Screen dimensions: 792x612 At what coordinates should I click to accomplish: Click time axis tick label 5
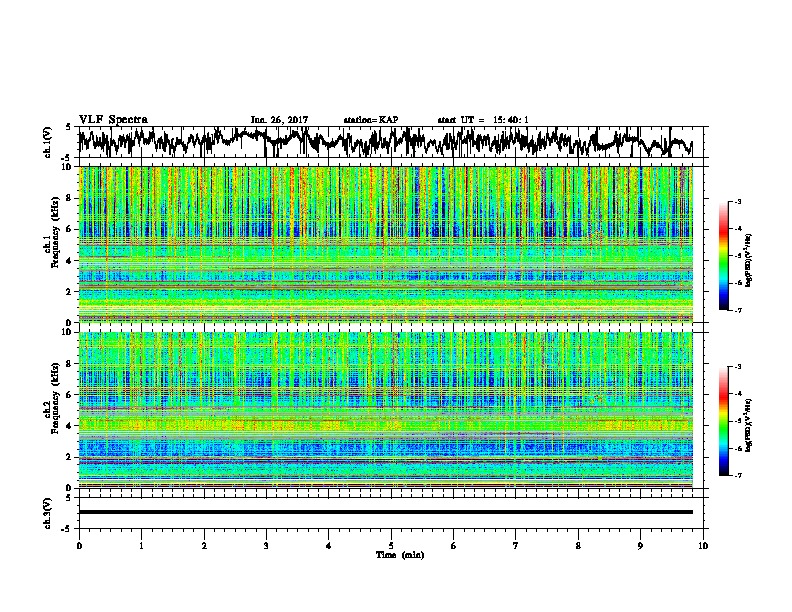(x=391, y=546)
